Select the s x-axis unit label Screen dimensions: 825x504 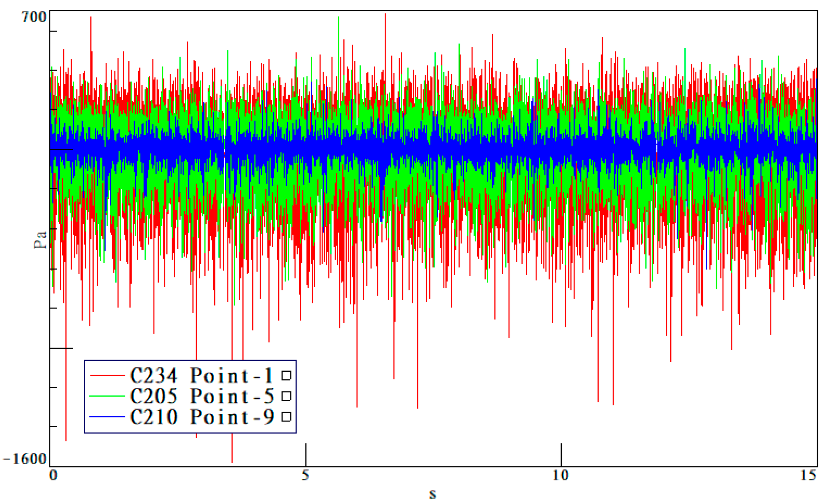[433, 494]
